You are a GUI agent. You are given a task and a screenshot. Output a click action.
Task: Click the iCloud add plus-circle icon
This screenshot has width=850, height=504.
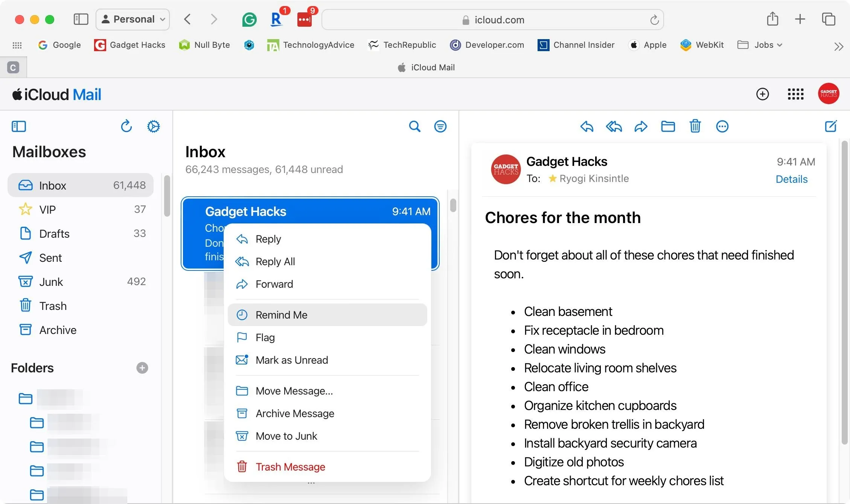tap(763, 94)
